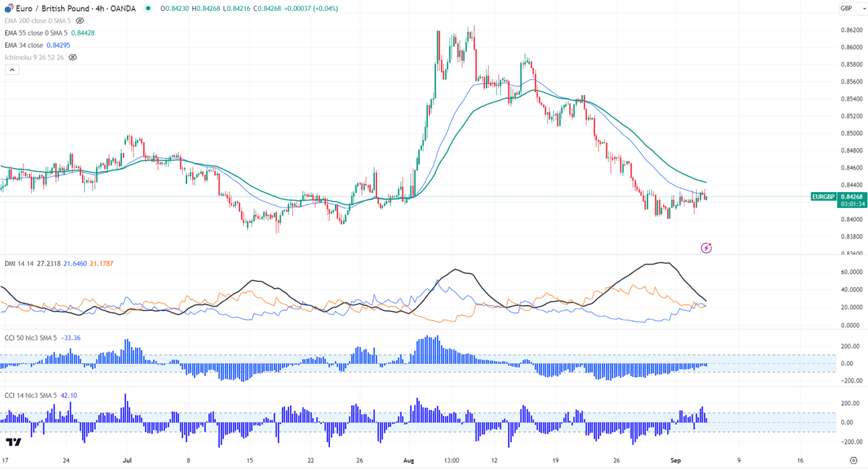Image resolution: width=868 pixels, height=469 pixels.
Task: Click the 0.85000 price axis label
Action: (851, 133)
